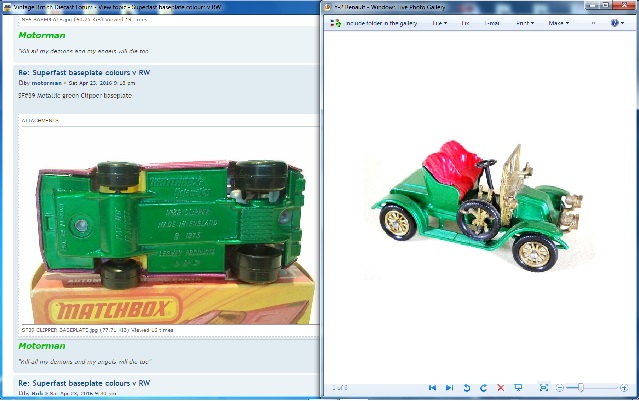This screenshot has height=401, width=639.
Task: Click zoom out minus icon
Action: pyautogui.click(x=561, y=387)
